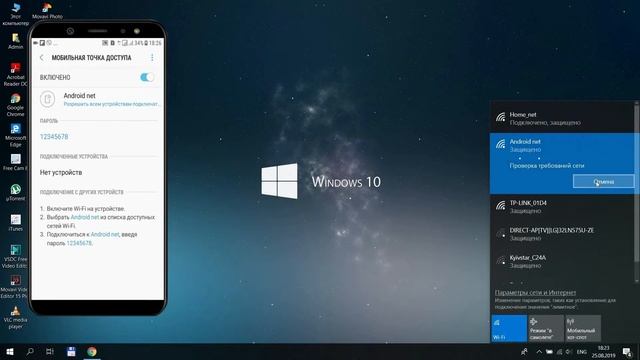Show hidden system tray icons
Screen dimensions: 640x360
(539, 351)
